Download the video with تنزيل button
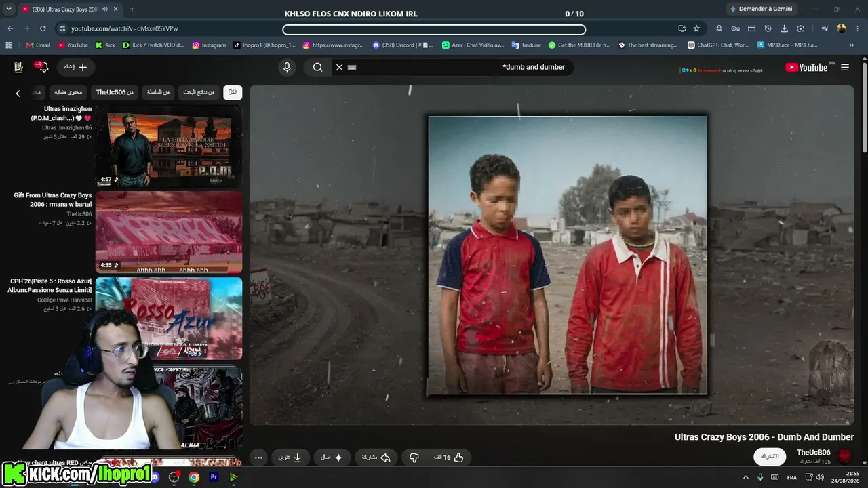The height and width of the screenshot is (488, 868). click(290, 457)
